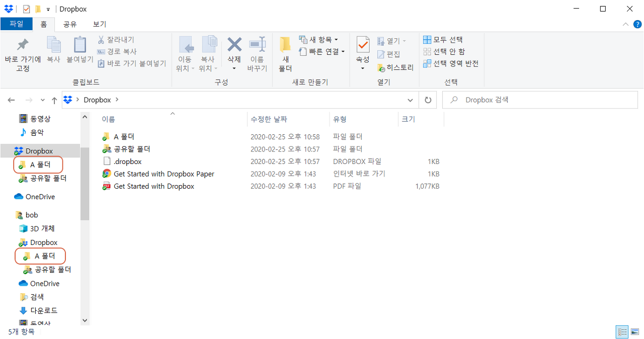Viewport: 644px width, 339px height.
Task: Sort by the 유형 column header
Action: [x=363, y=119]
